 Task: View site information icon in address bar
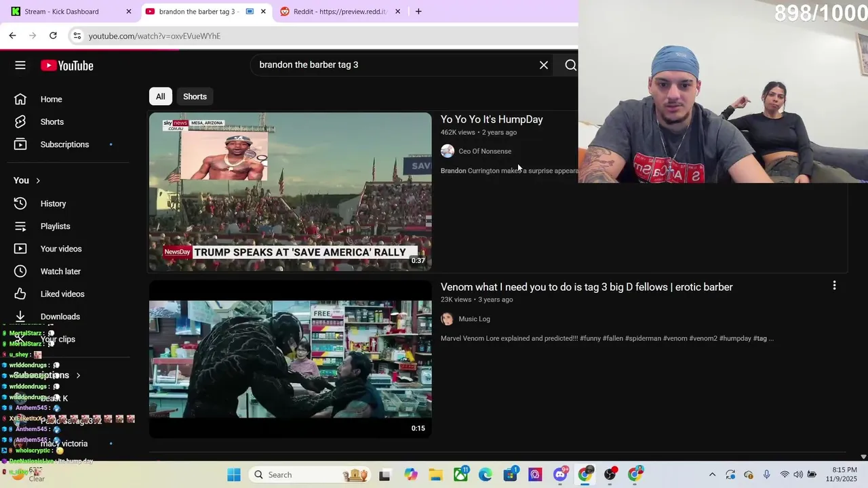coord(77,36)
